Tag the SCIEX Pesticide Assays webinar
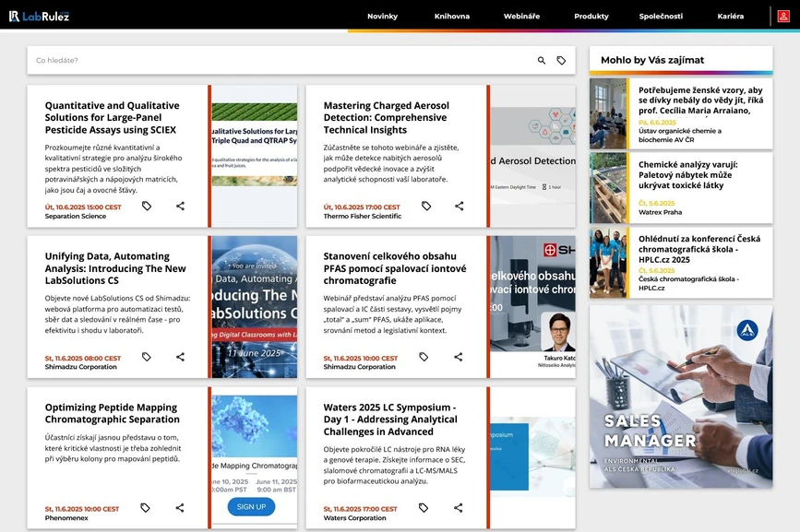Viewport: 800px width, 532px height. click(x=147, y=206)
